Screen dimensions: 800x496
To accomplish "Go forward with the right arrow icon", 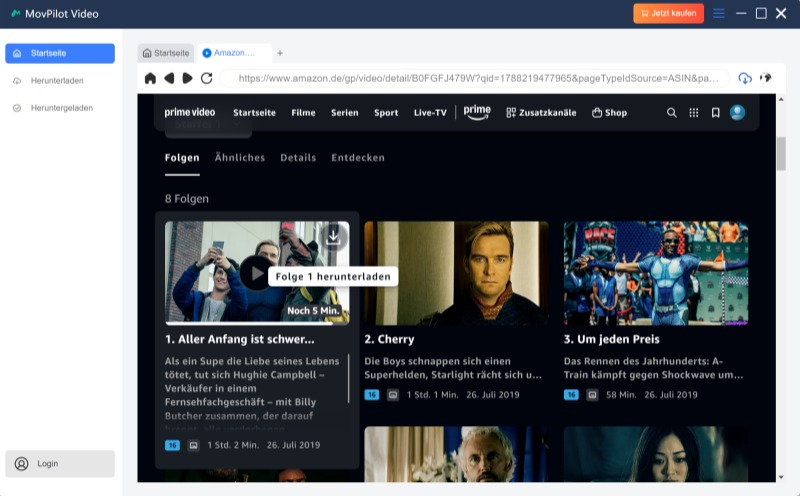I will (187, 78).
